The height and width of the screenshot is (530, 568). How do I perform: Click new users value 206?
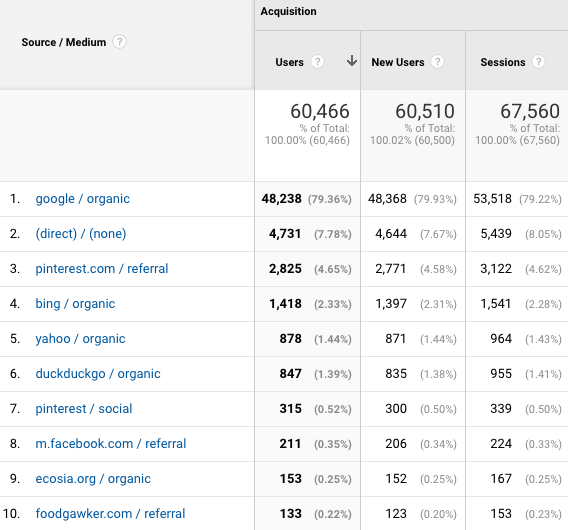pos(396,444)
